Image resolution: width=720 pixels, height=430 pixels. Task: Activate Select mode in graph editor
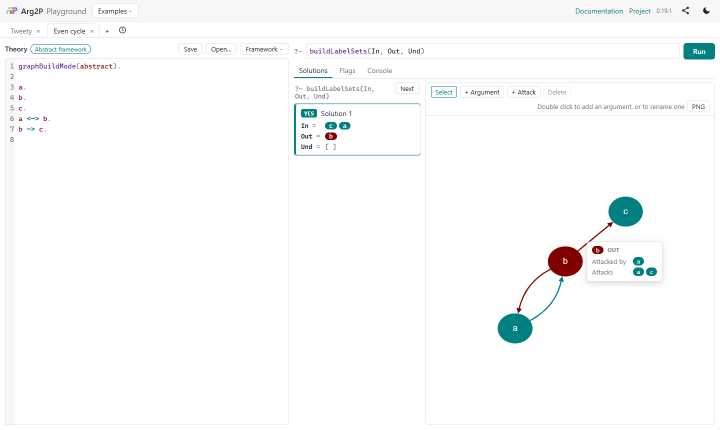[444, 92]
